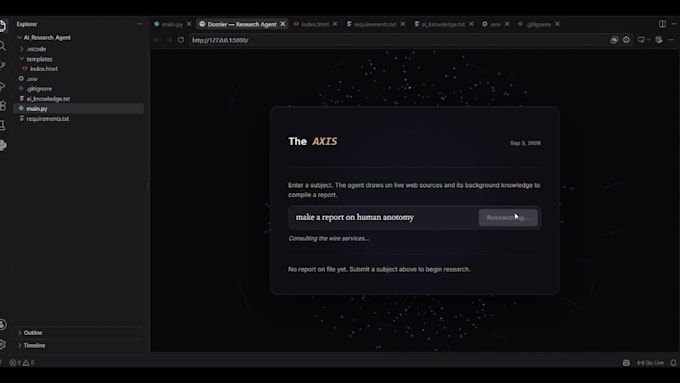Close the main.py tab
This screenshot has width=680, height=383.
pos(189,24)
